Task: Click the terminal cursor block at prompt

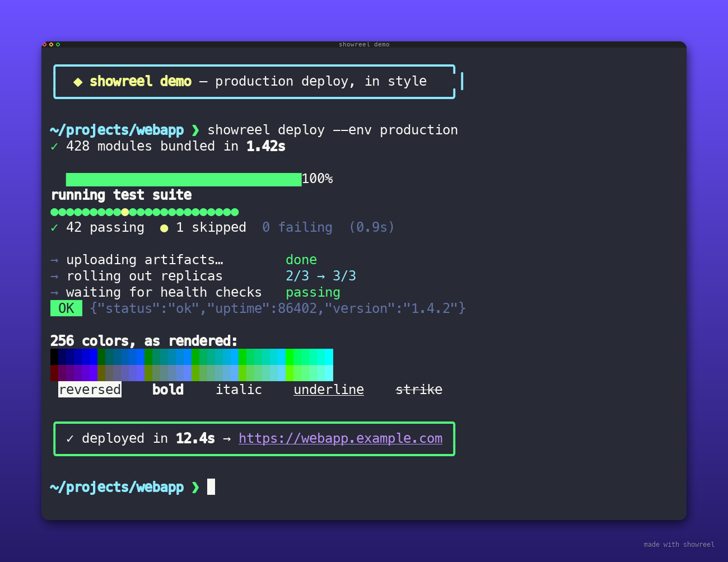Action: pos(211,487)
